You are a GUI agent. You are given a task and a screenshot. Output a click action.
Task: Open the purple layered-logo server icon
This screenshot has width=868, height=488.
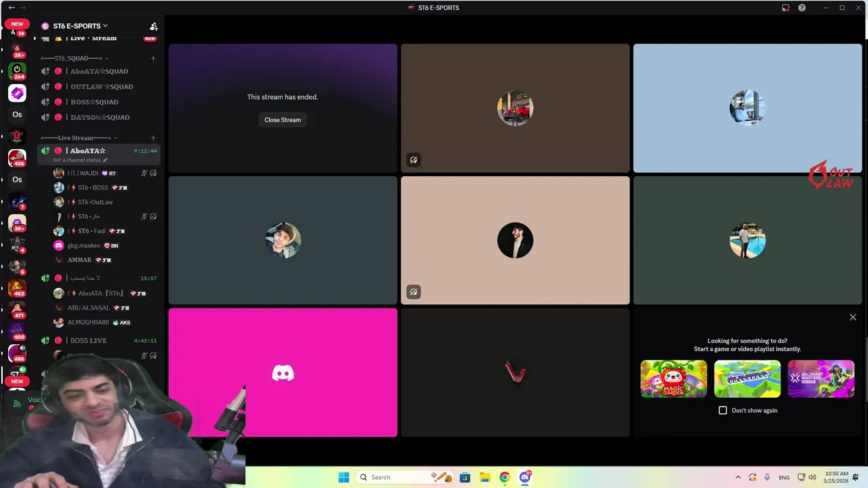click(x=17, y=94)
